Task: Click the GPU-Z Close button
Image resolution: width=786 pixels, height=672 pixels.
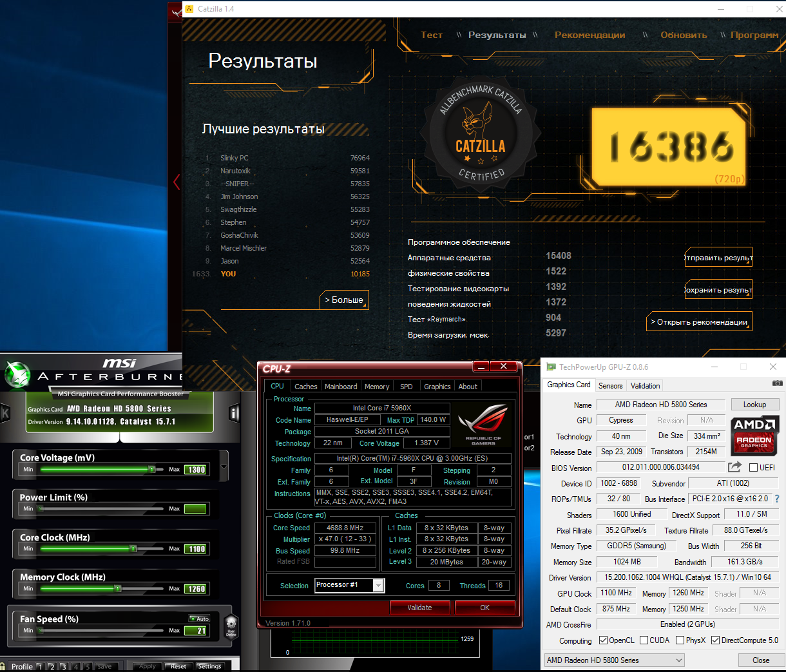Action: click(761, 660)
